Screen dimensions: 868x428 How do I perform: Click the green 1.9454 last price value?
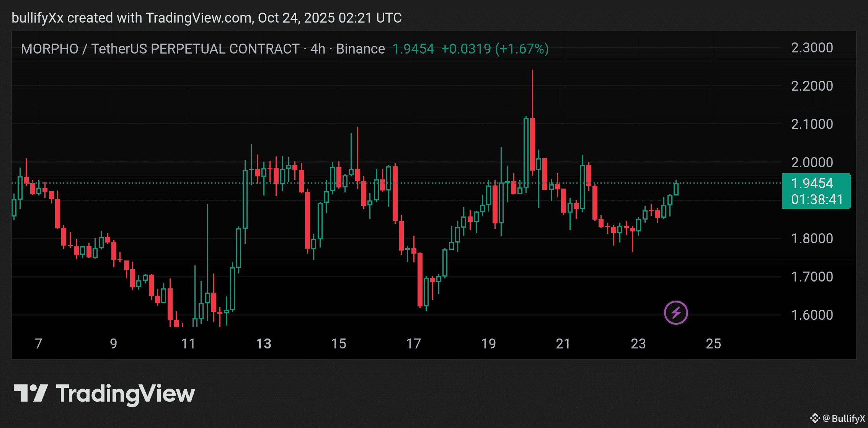[413, 49]
